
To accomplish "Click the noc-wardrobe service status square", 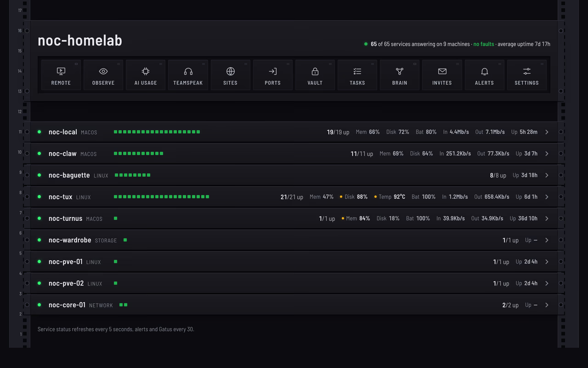I will [125, 240].
